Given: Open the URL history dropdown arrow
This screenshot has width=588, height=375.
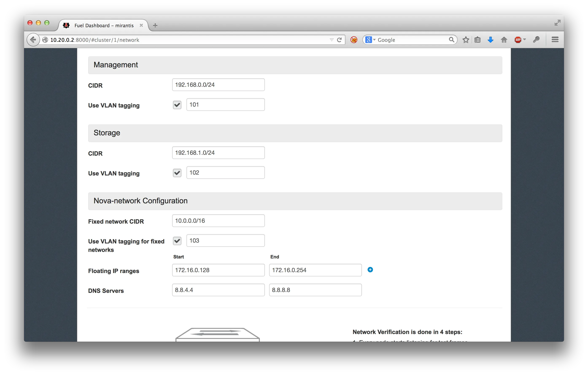Looking at the screenshot, I should [x=331, y=40].
